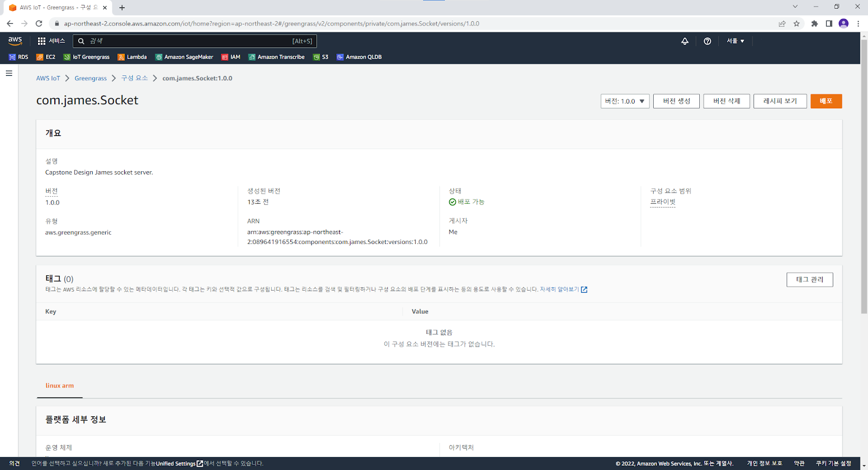Open a new browser tab
The width and height of the screenshot is (868, 470).
pyautogui.click(x=122, y=8)
